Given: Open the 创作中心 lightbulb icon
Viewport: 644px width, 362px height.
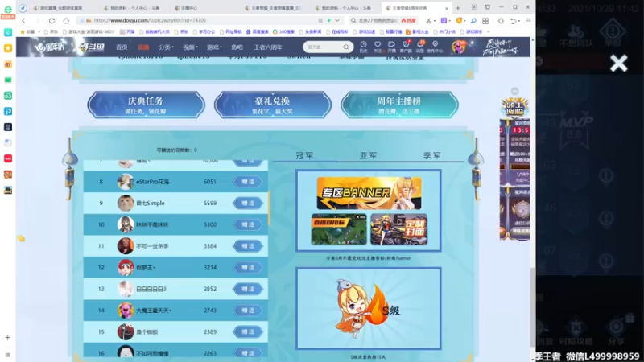Looking at the screenshot, I should [x=435, y=47].
